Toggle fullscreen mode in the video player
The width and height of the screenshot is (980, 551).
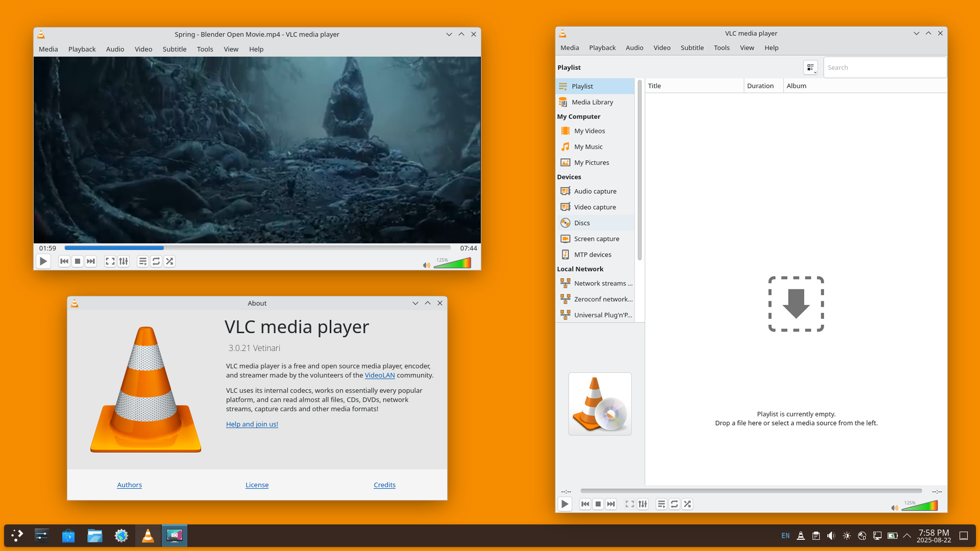coord(110,261)
